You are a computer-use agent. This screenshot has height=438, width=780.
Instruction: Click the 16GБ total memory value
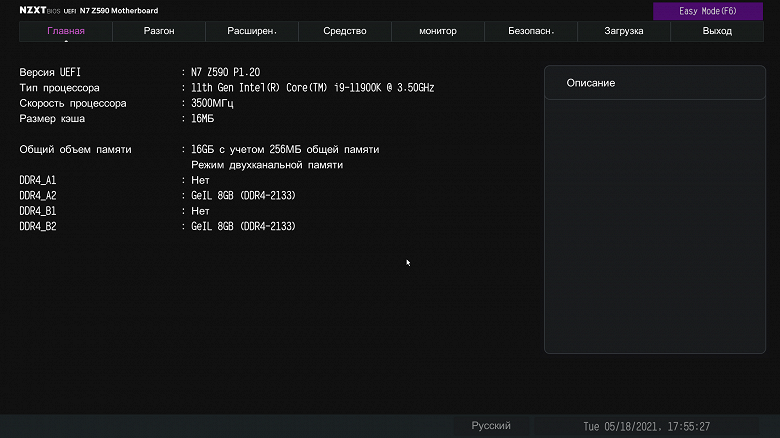click(x=285, y=149)
